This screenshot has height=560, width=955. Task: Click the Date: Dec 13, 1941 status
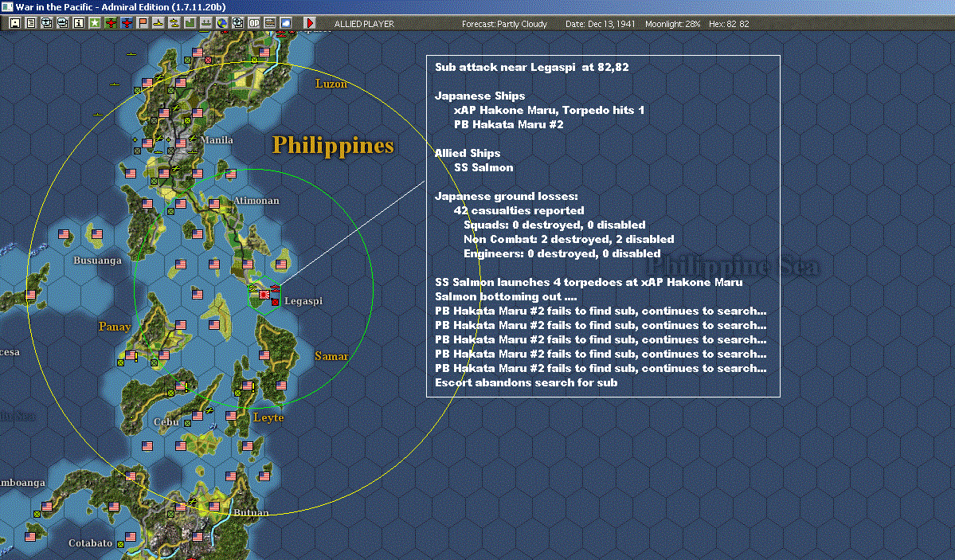point(600,24)
